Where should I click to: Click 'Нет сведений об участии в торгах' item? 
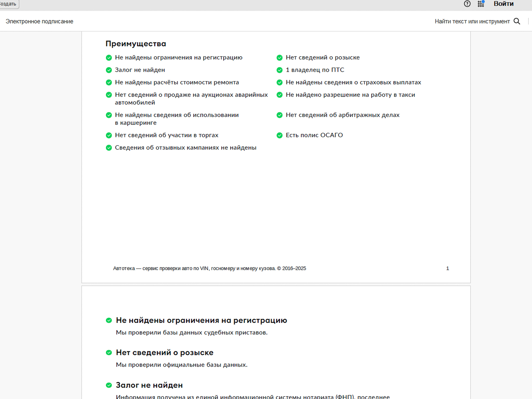[167, 135]
